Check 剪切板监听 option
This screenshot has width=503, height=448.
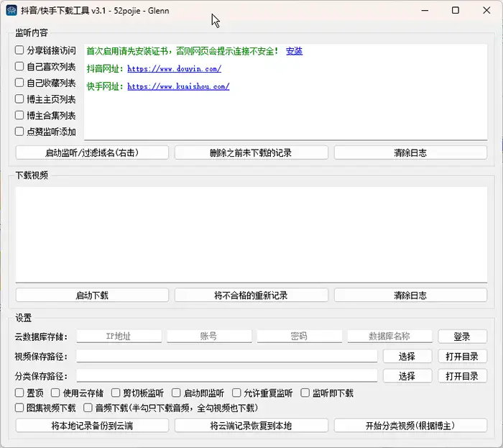click(x=116, y=393)
